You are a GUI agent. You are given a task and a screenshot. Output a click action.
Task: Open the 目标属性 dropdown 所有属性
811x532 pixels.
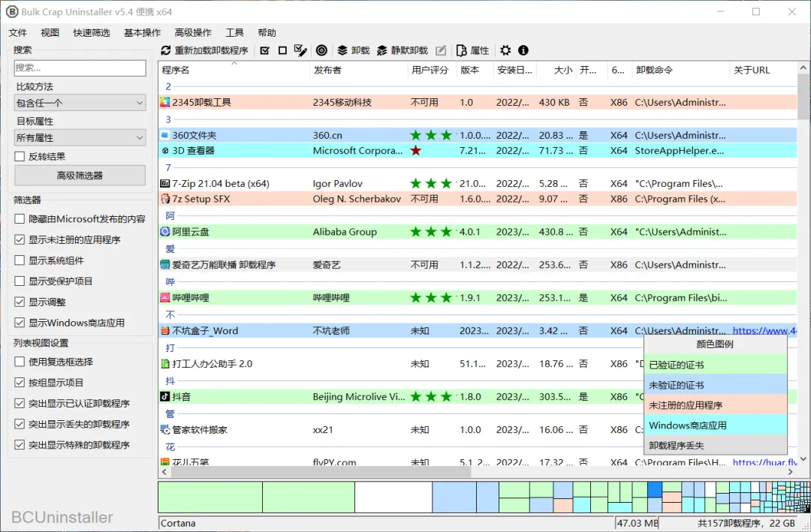80,137
